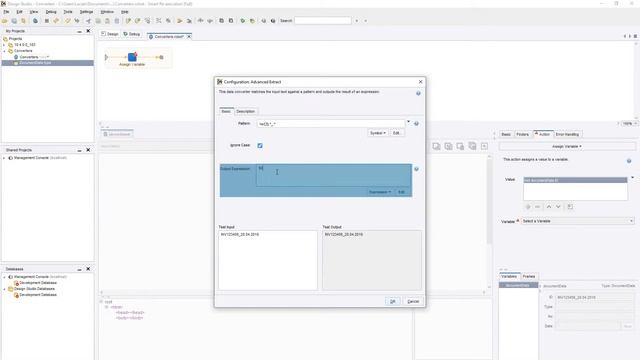
Task: Open the Help menu
Action: (125, 12)
